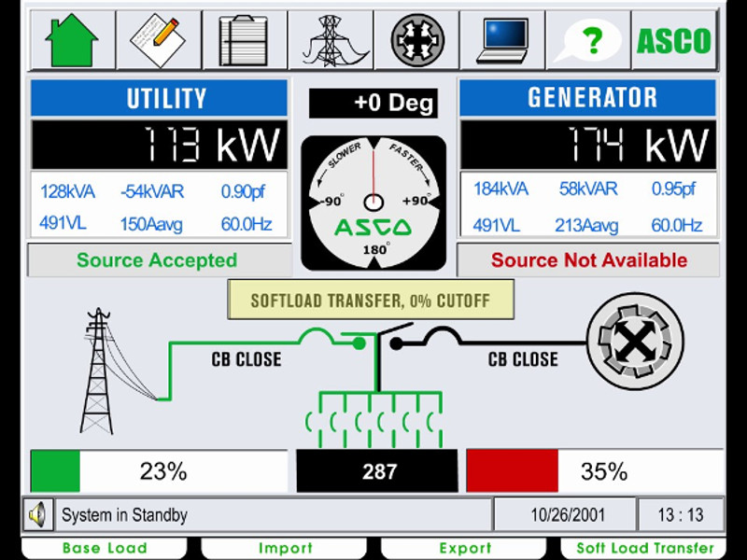Open the generator gear toolbar icon
Viewport: 747px width, 560px height.
click(416, 40)
